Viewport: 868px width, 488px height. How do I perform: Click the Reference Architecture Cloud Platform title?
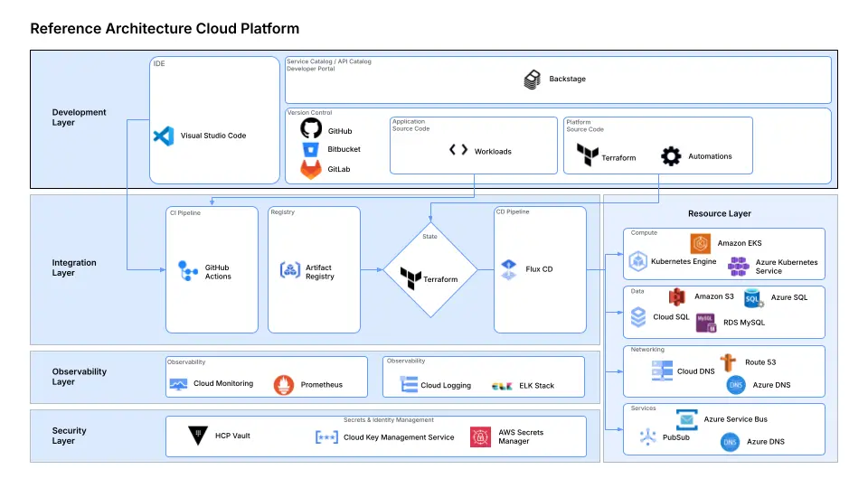(165, 29)
